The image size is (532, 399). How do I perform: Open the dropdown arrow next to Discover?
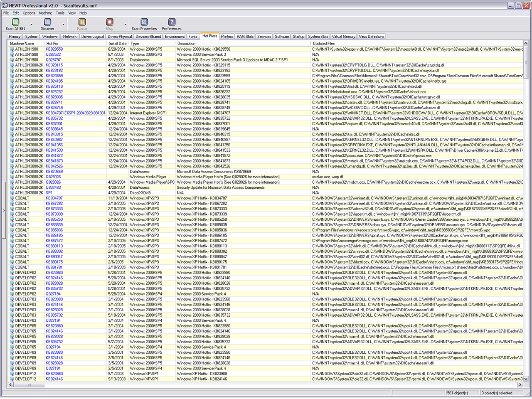pyautogui.click(x=63, y=25)
